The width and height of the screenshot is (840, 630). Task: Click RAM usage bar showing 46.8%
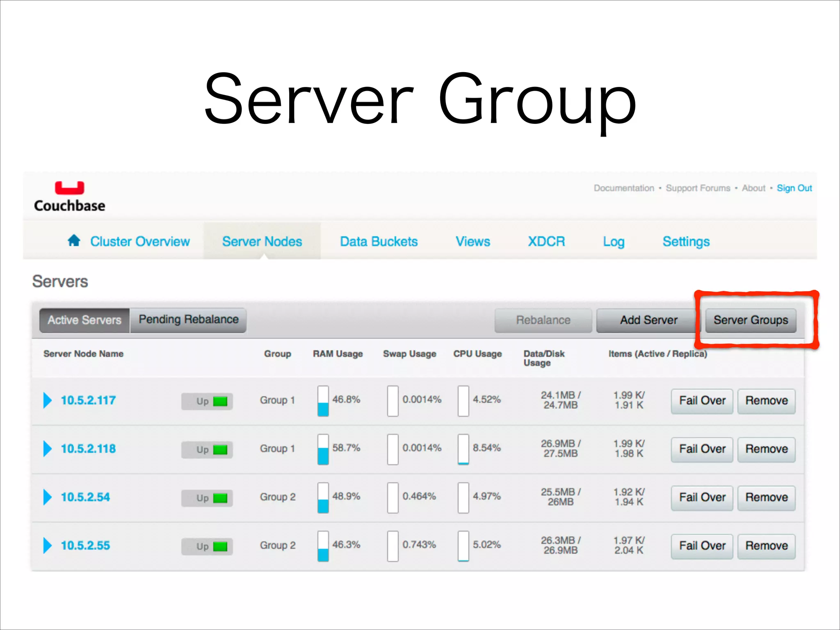(323, 401)
